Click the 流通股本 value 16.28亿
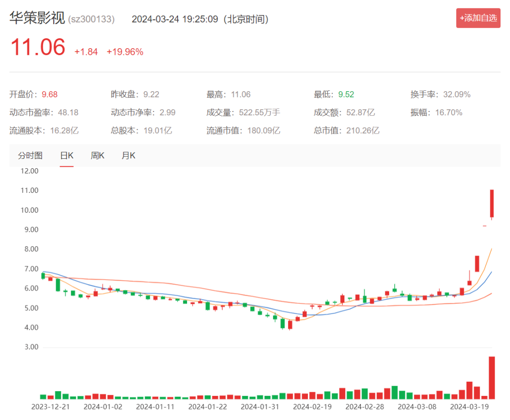This screenshot has width=510, height=420. (x=64, y=131)
